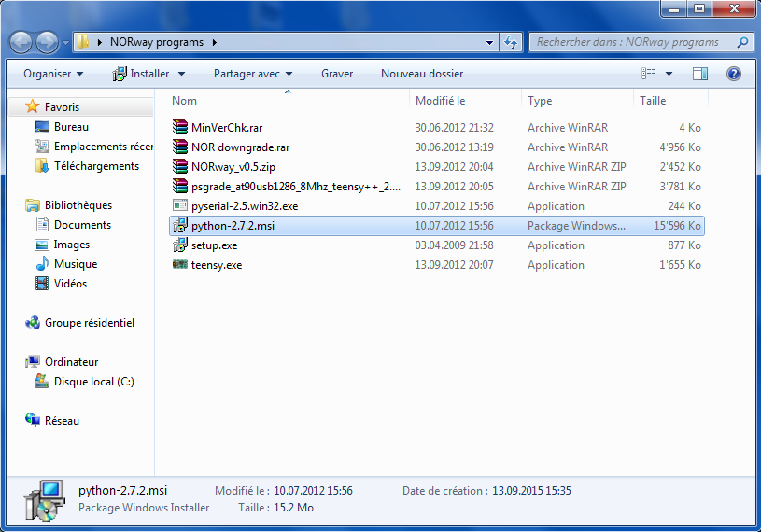
Task: Open address bar previous locations dropdown
Action: tap(489, 43)
